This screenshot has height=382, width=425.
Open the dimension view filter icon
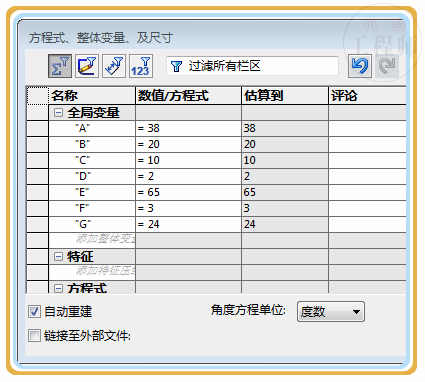[x=114, y=66]
